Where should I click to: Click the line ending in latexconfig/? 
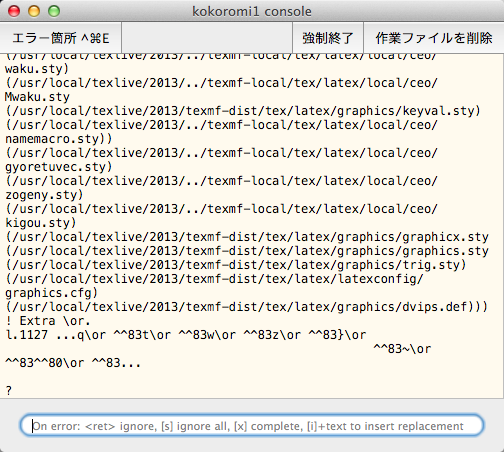(x=214, y=279)
